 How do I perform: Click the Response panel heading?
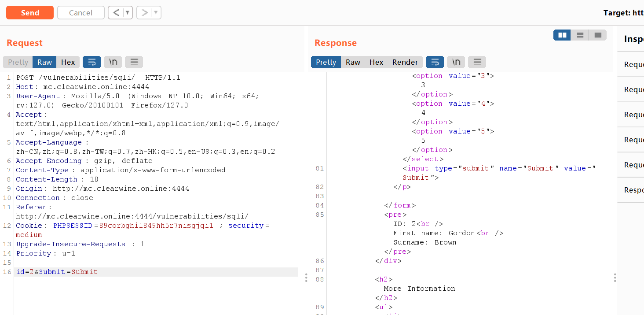click(336, 43)
